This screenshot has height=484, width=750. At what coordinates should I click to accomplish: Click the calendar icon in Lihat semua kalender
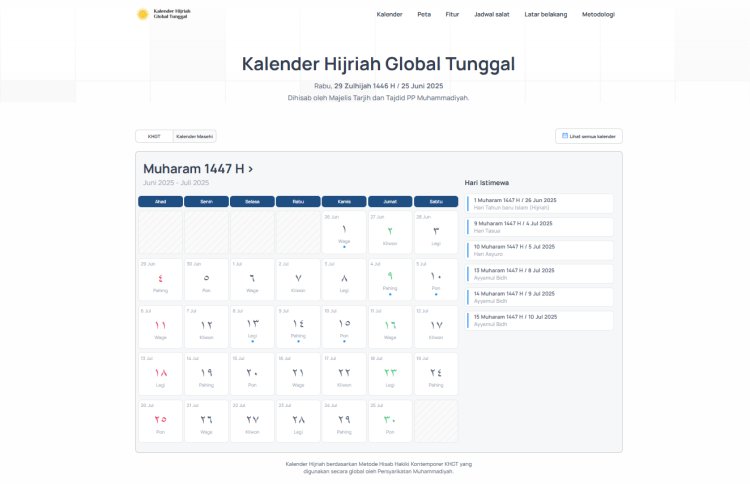tap(565, 136)
